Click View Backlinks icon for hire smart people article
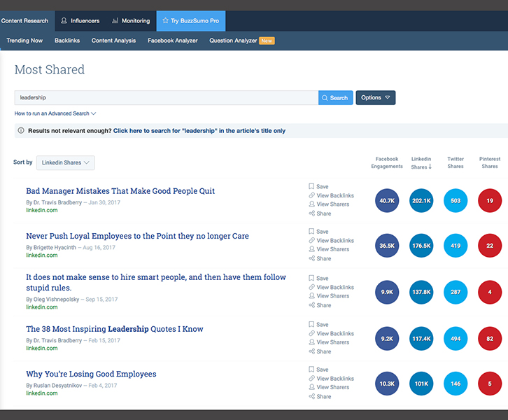 (311, 287)
